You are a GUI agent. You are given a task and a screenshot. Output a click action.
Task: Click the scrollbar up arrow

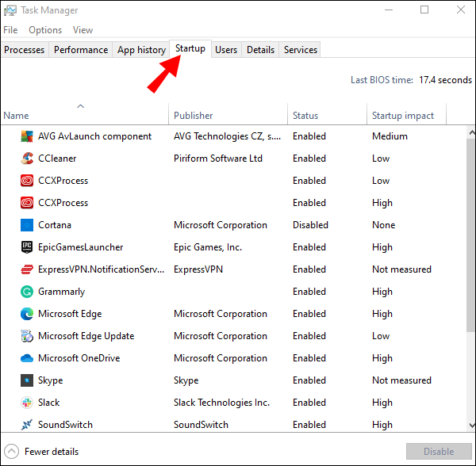472,132
